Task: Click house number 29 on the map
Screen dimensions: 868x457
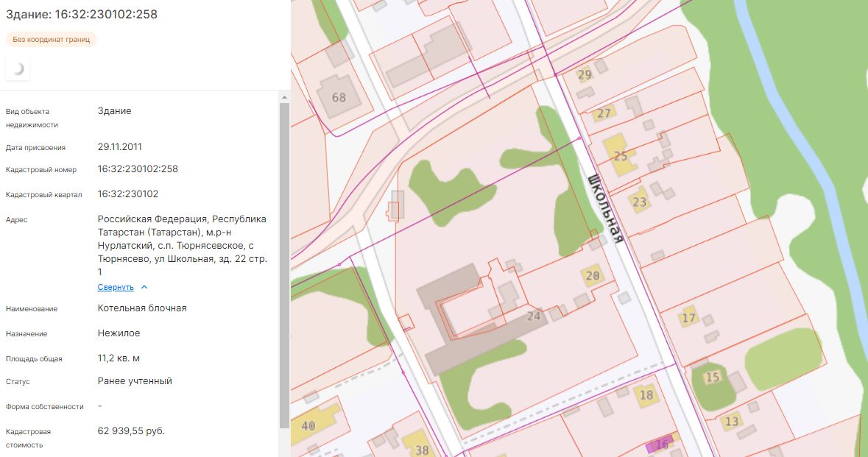Action: click(x=585, y=74)
